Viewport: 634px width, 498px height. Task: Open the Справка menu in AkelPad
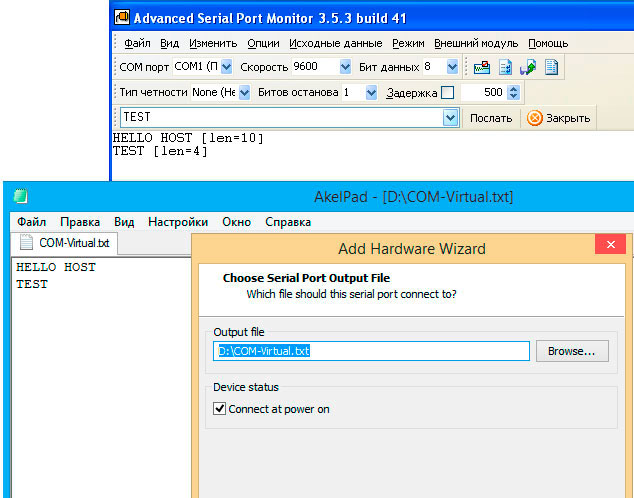(288, 222)
